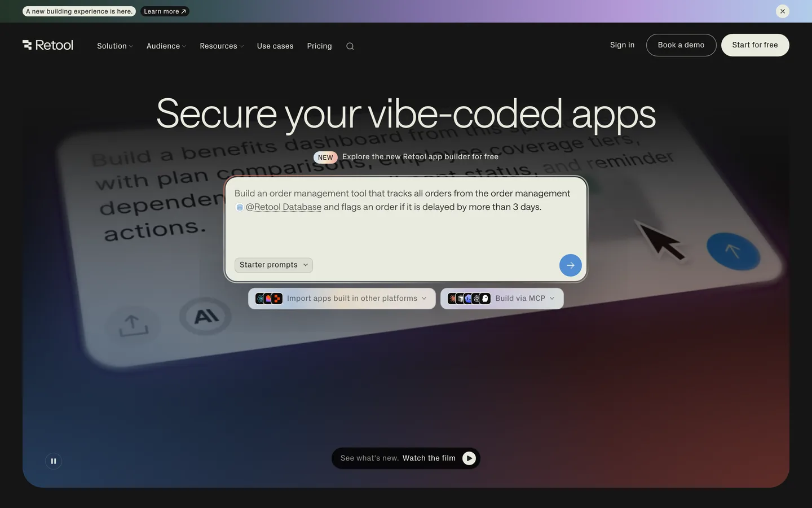Screen dimensions: 812x508
Task: Expand the Audience menu
Action: (166, 46)
